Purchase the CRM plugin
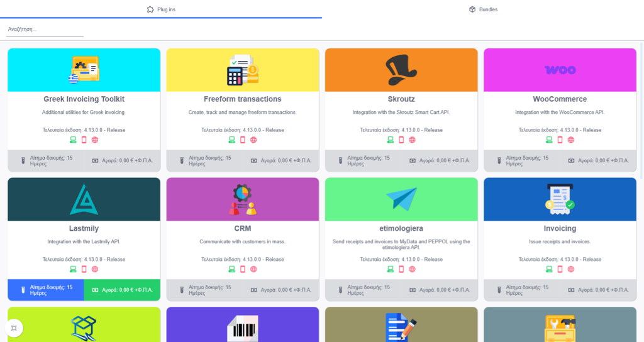 click(x=281, y=290)
